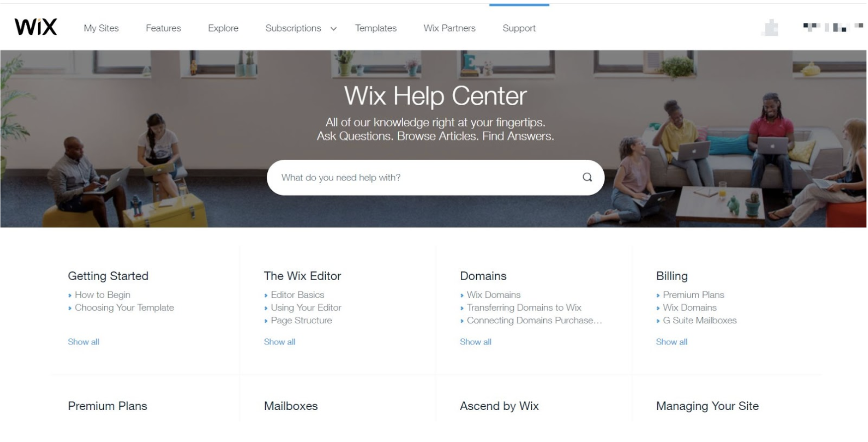868x442 pixels.
Task: Open the Ascend by Wix category
Action: pos(499,406)
